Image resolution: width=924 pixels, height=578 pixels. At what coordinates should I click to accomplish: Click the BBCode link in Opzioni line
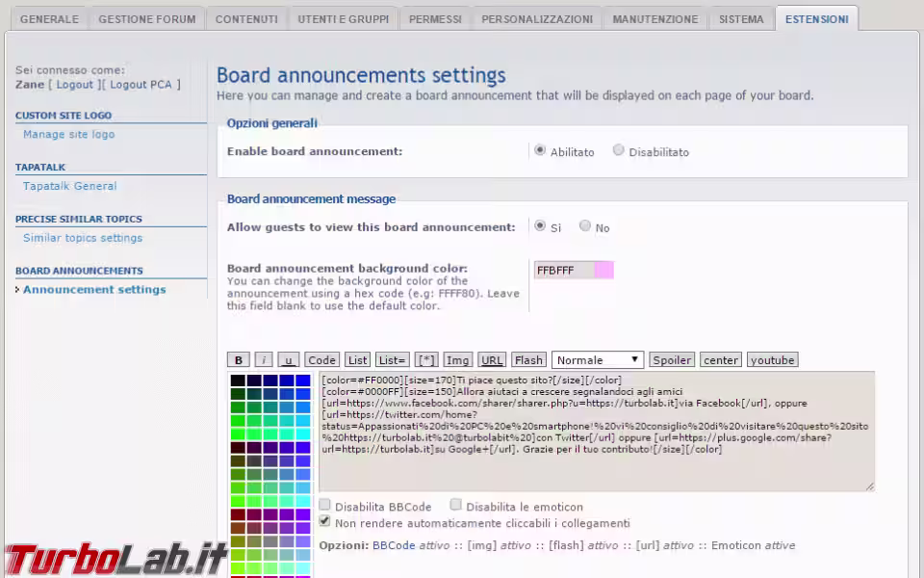(x=394, y=545)
